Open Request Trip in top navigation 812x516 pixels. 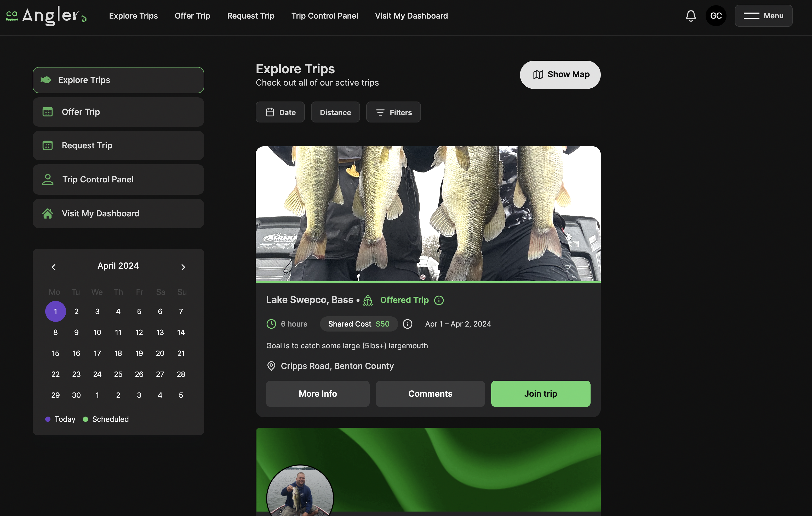250,16
